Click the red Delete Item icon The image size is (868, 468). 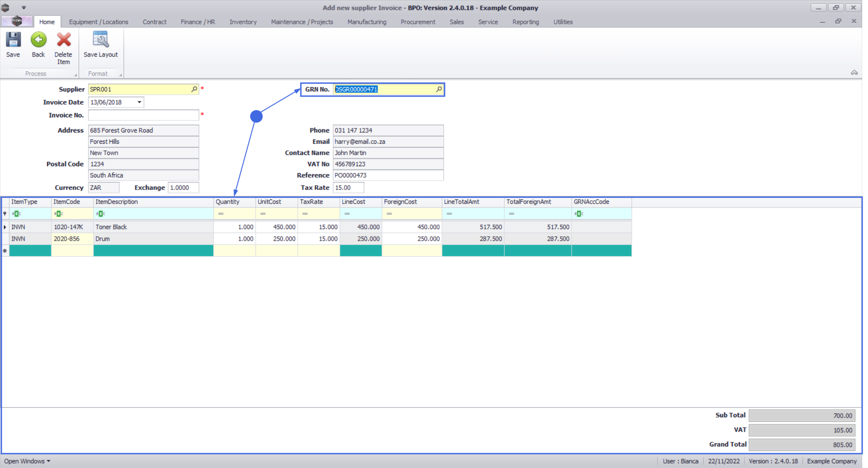tap(64, 40)
